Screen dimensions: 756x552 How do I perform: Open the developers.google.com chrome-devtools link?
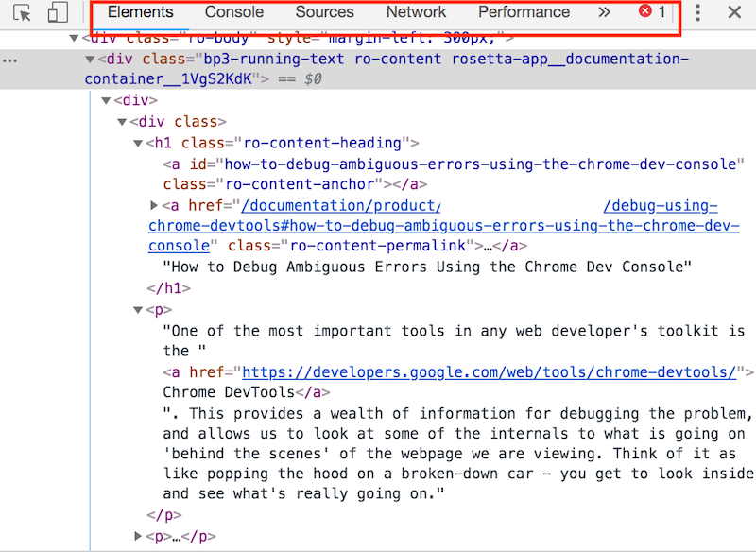pyautogui.click(x=489, y=372)
